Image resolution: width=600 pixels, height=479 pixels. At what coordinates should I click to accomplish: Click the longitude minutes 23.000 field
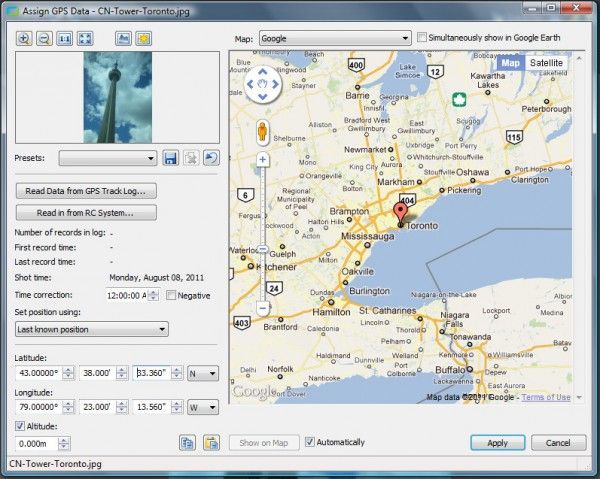[x=97, y=407]
